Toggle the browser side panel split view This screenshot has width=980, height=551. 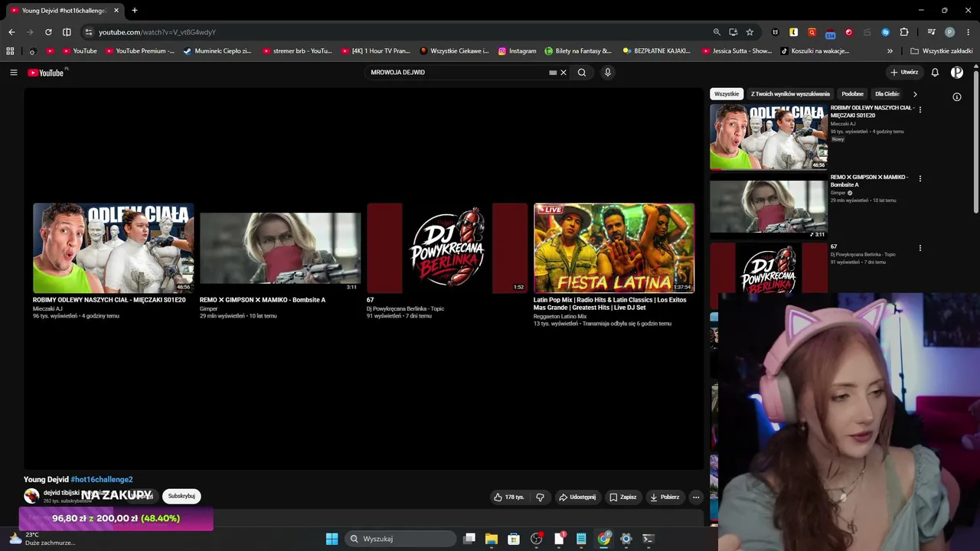(x=67, y=32)
